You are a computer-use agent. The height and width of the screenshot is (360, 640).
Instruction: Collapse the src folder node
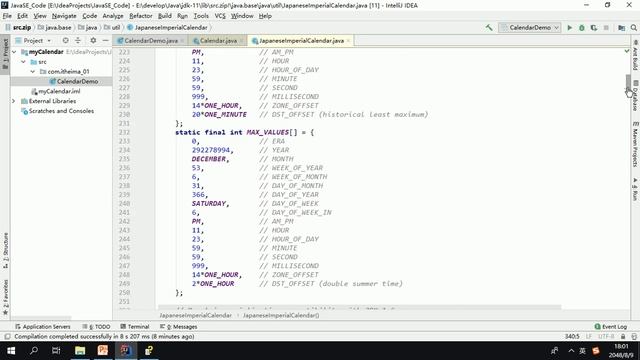tap(24, 62)
